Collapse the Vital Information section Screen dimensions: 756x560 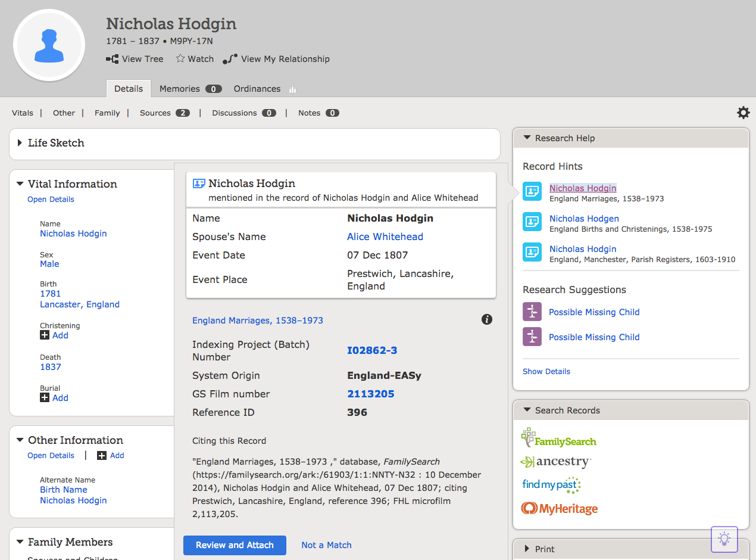coord(20,184)
